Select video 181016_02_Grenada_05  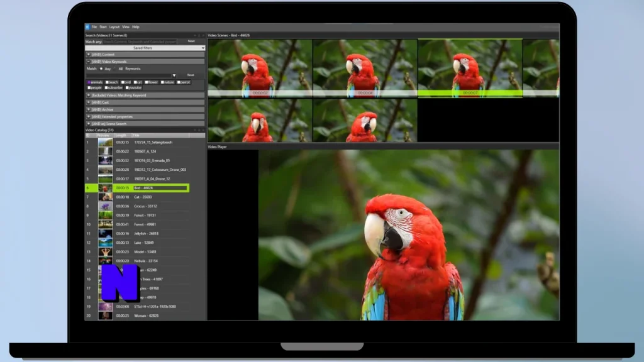tap(137, 160)
